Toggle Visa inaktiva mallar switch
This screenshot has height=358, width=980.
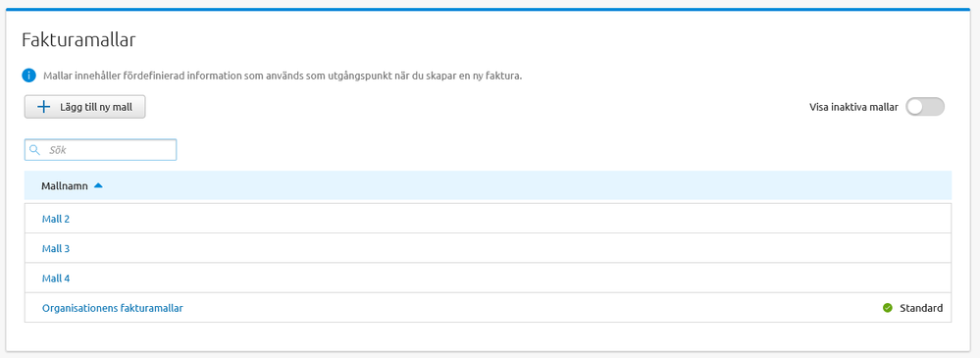pos(925,107)
